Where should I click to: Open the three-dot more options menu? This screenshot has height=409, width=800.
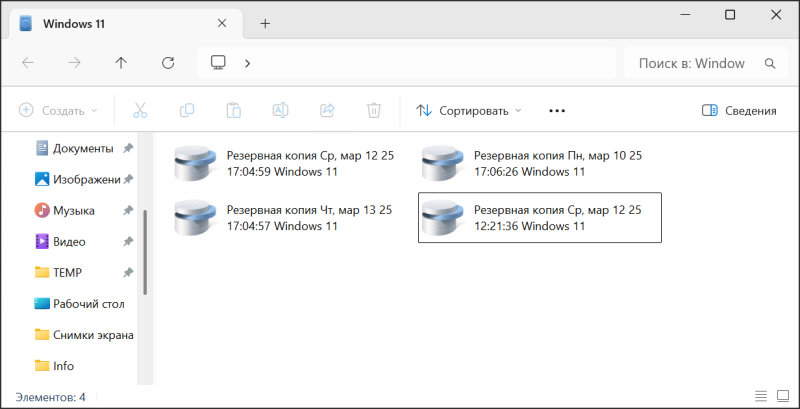pos(557,111)
